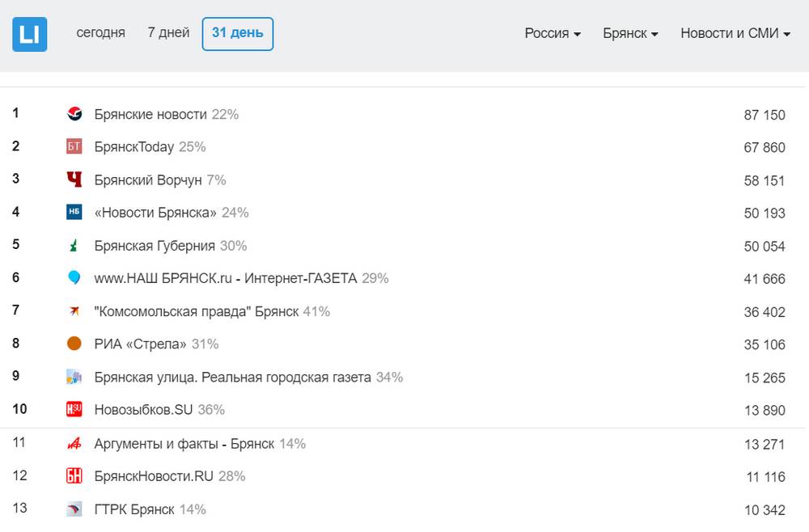The height and width of the screenshot is (532, 809).
Task: Click the Брянский Ворчун red icon
Action: (74, 180)
